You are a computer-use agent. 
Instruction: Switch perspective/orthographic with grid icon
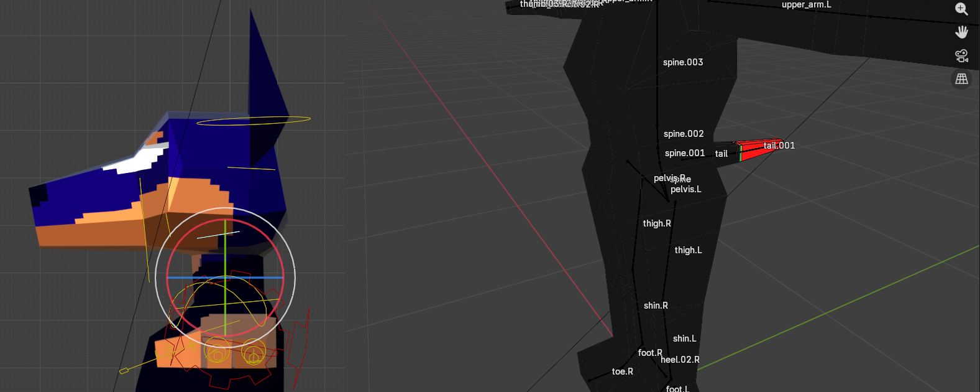(x=961, y=78)
